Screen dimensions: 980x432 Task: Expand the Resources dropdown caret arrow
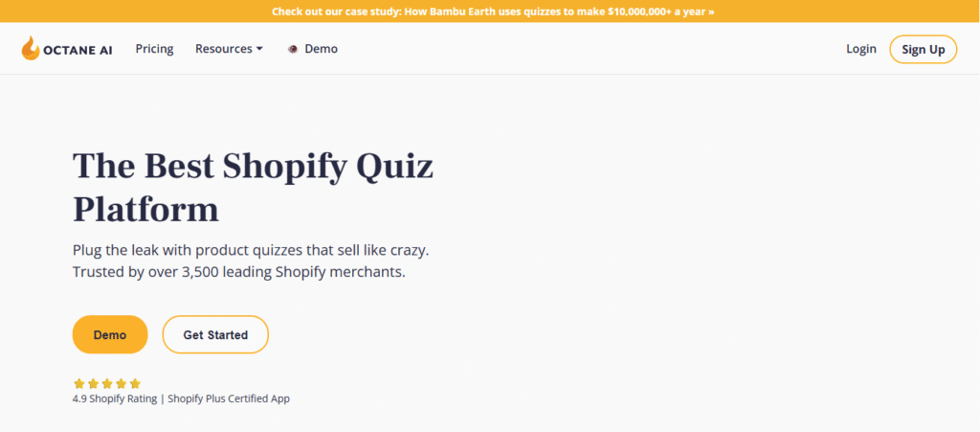coord(259,50)
